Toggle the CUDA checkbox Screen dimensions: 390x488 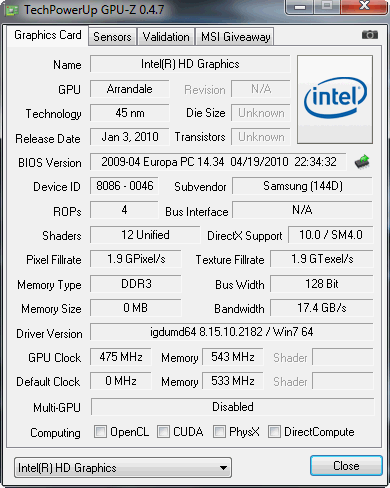163,431
